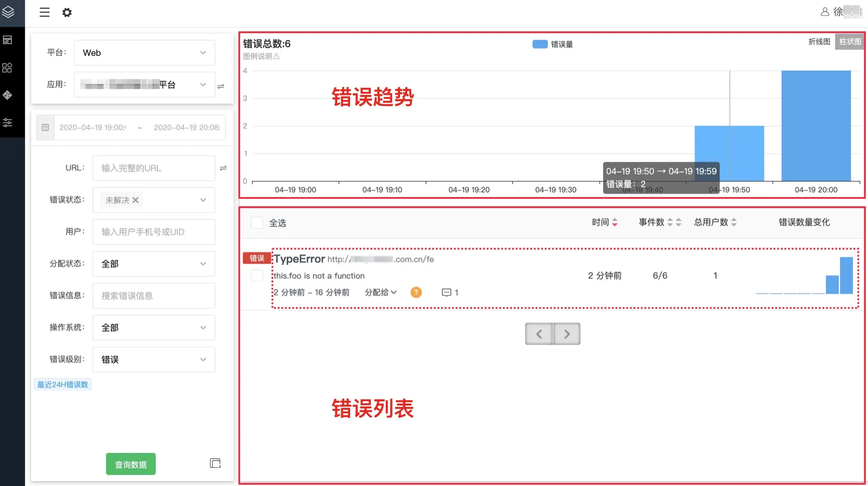868x486 pixels.
Task: Toggle the hamburger menu icon
Action: [45, 12]
